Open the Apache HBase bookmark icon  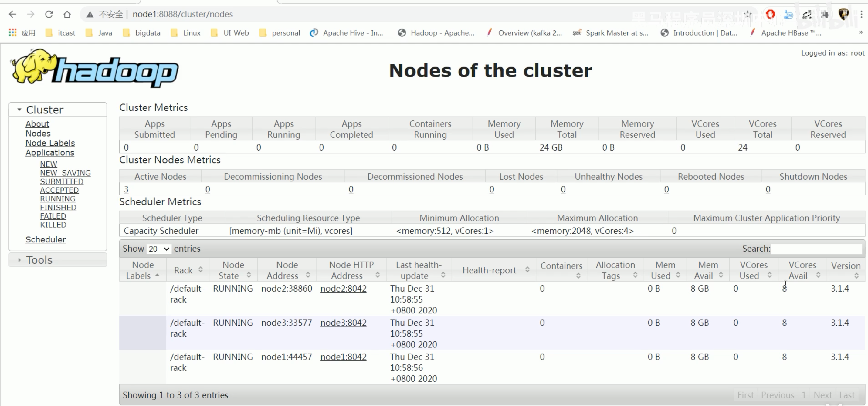(x=754, y=33)
